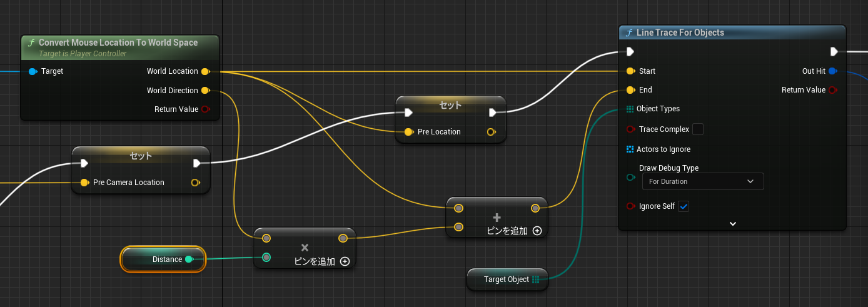
Task: Click exec input pin of Pre Location set node
Action: (x=408, y=113)
